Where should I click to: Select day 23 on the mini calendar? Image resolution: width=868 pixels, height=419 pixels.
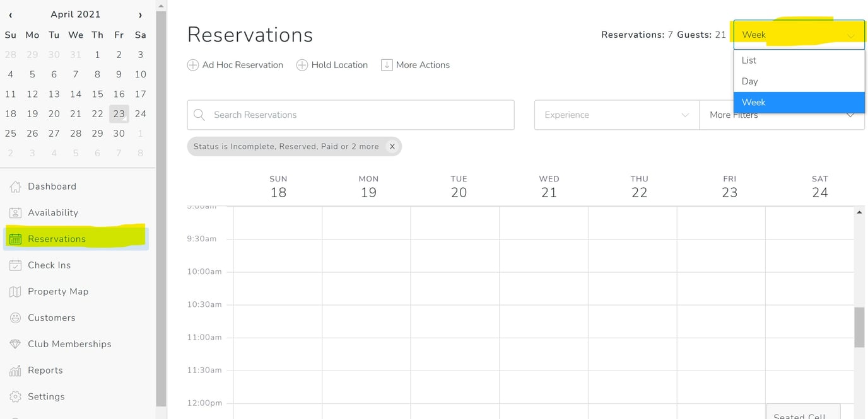pyautogui.click(x=119, y=113)
